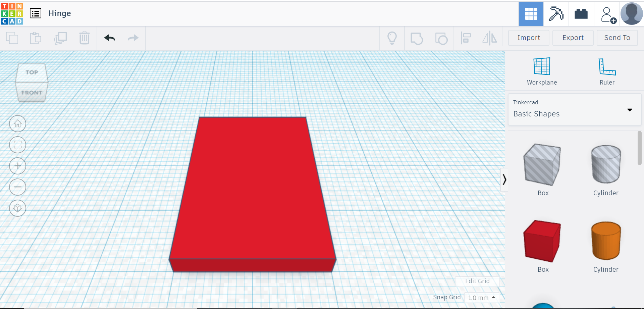Activate the Mirror/Flip tool

tap(489, 38)
